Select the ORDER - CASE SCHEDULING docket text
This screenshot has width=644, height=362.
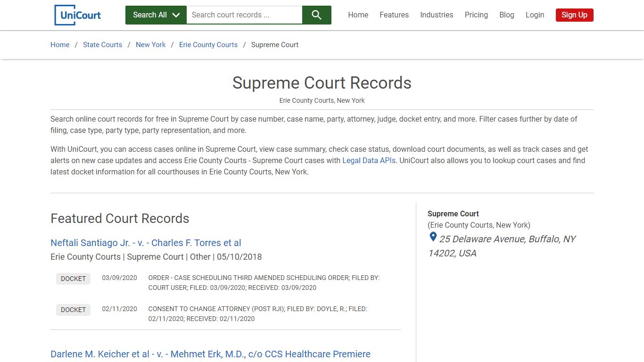point(264,283)
